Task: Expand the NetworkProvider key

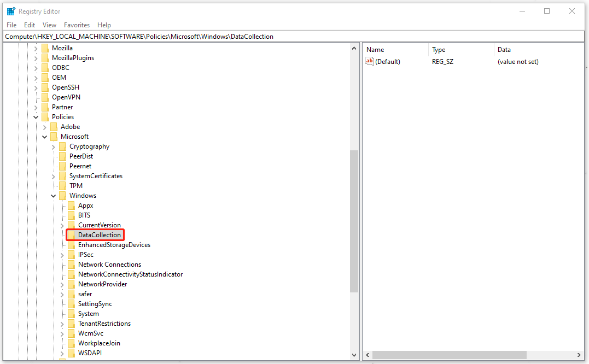Action: 62,284
